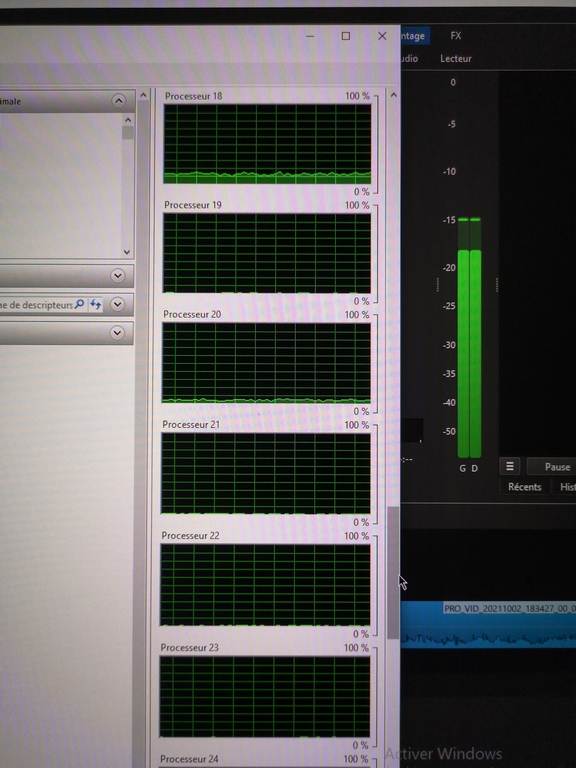Open the Récents tab in video editor
576x768 pixels.
click(x=524, y=487)
